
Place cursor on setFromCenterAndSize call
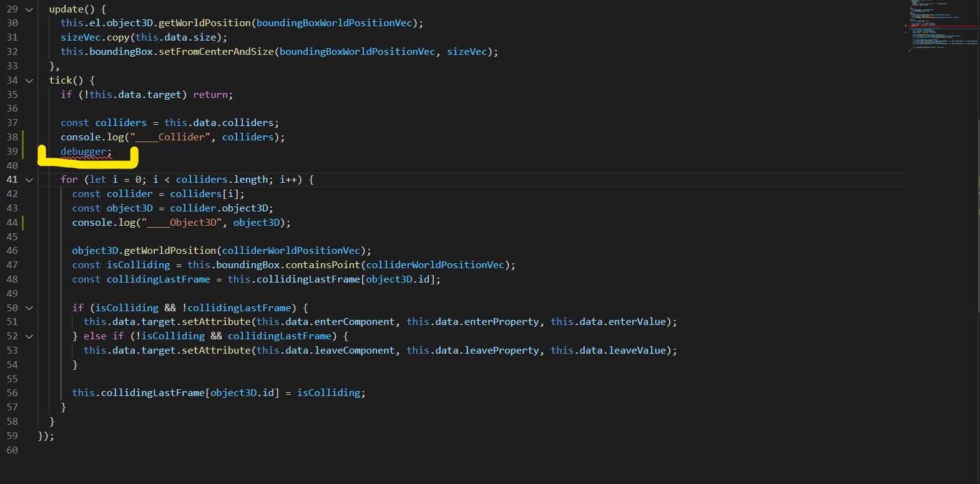[x=216, y=52]
